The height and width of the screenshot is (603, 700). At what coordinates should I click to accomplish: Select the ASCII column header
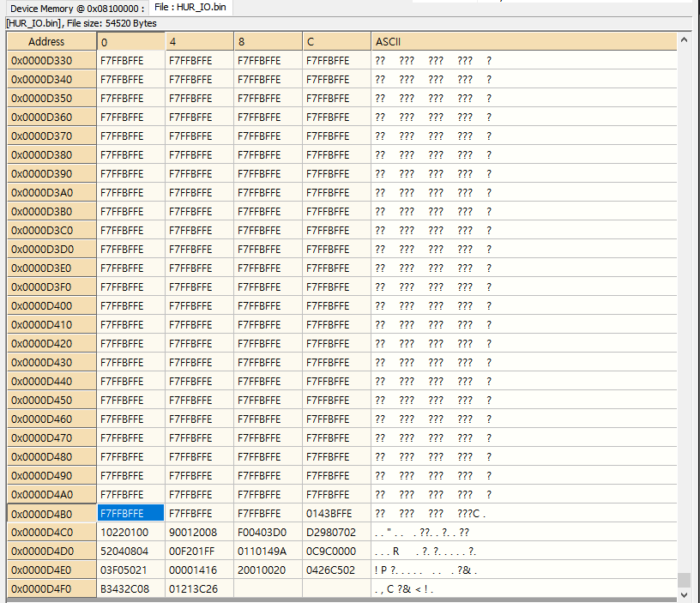[524, 41]
